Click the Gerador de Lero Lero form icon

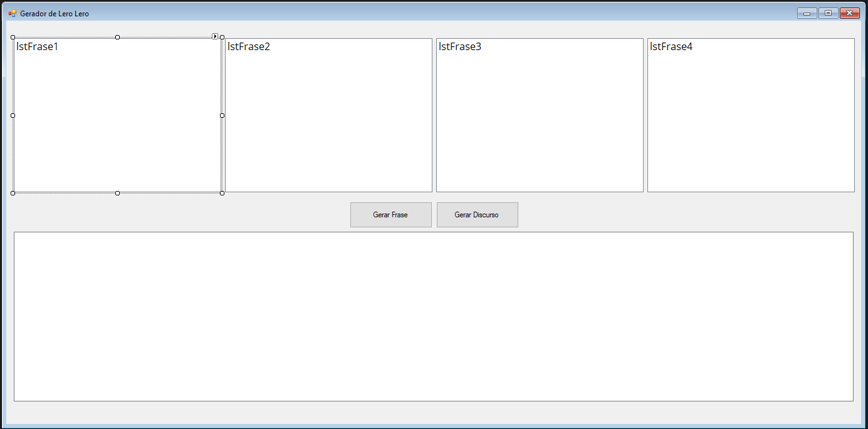point(13,13)
